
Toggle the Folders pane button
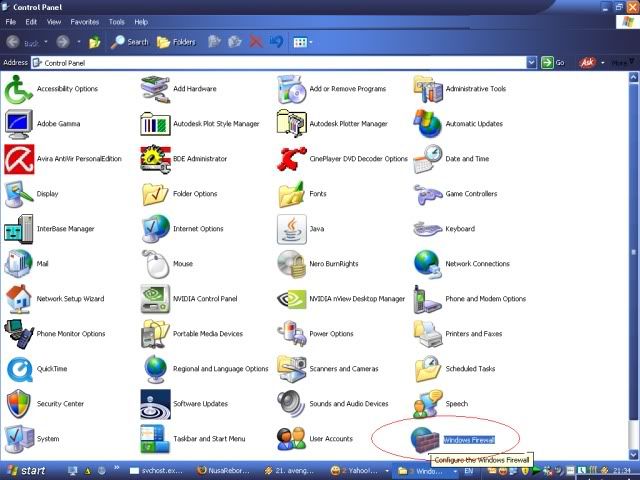click(176, 42)
